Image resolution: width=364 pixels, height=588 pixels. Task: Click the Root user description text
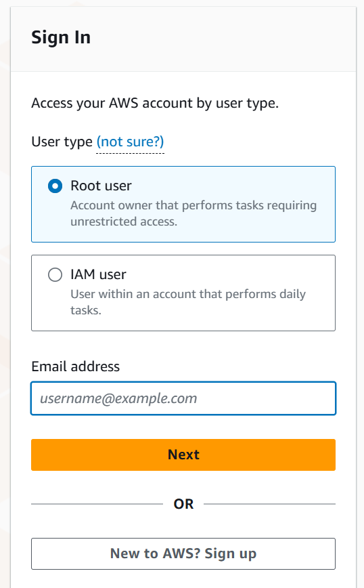[194, 213]
